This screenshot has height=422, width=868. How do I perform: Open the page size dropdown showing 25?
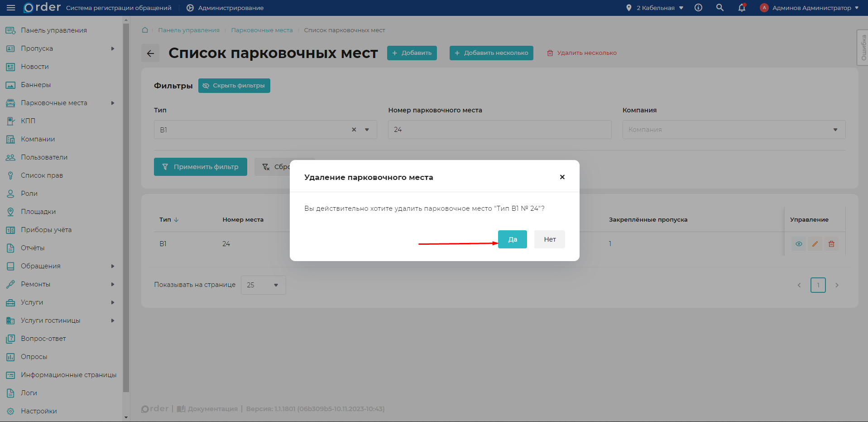pyautogui.click(x=263, y=285)
